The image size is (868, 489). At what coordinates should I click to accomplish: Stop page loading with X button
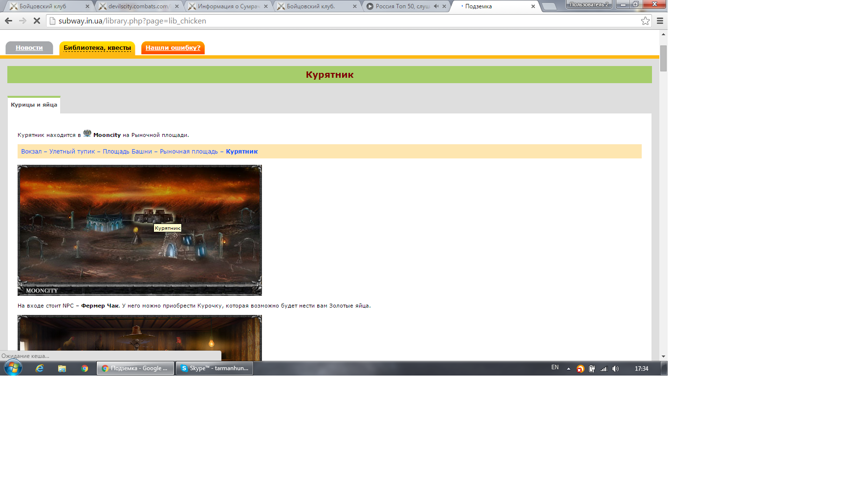click(37, 21)
